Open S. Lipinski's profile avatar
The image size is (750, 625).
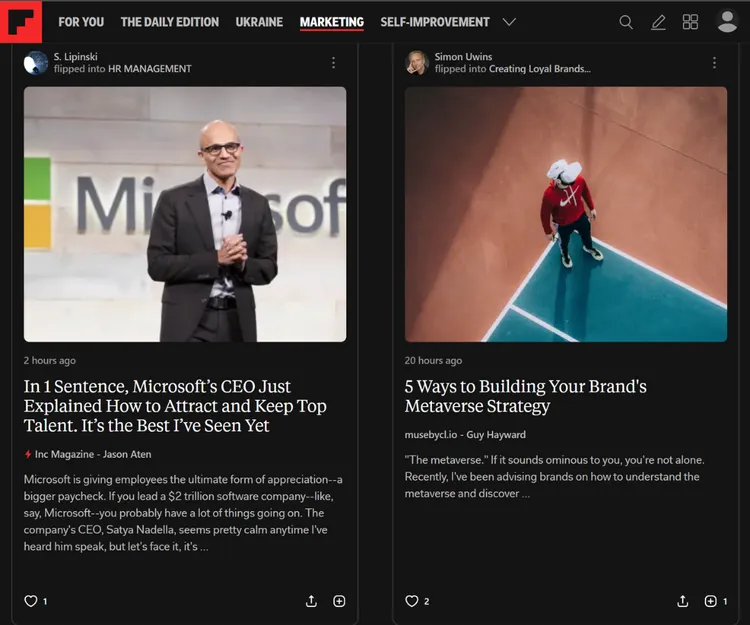tap(36, 63)
